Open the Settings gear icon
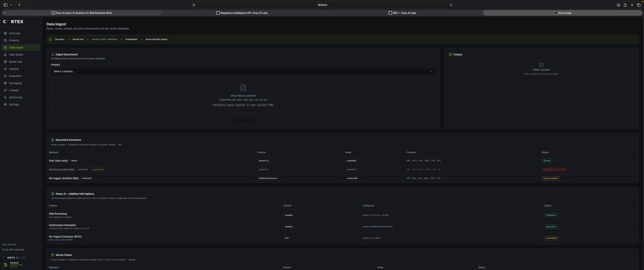Screen dimensions: 644x270 (5, 104)
